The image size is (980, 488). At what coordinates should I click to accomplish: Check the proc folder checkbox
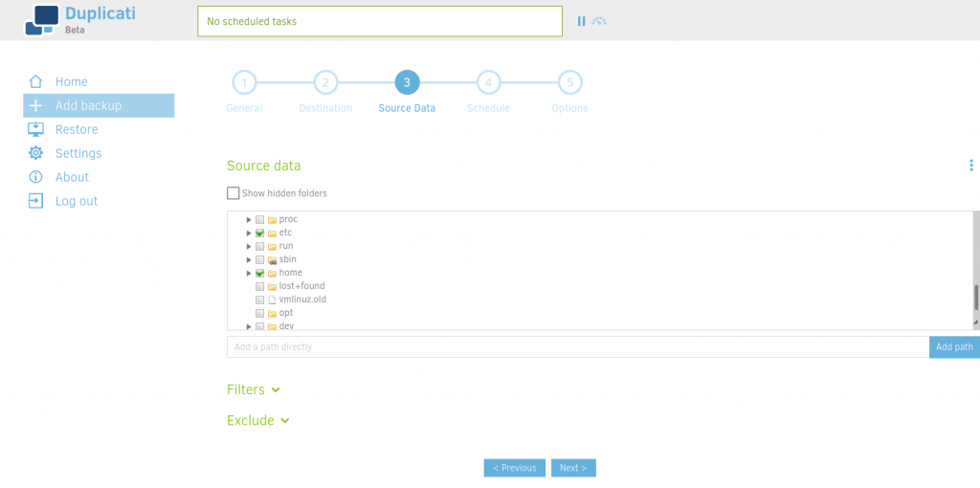point(260,220)
